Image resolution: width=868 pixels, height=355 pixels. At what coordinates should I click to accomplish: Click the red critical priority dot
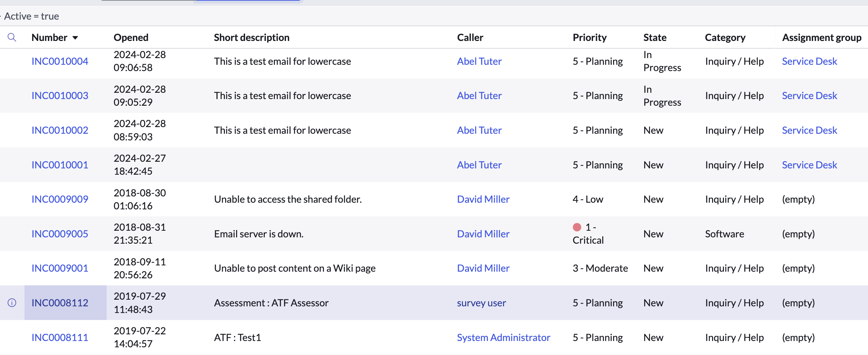(577, 227)
